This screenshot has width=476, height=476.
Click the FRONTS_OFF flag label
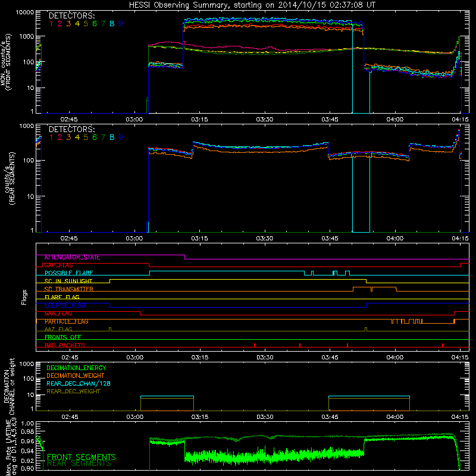[63, 337]
